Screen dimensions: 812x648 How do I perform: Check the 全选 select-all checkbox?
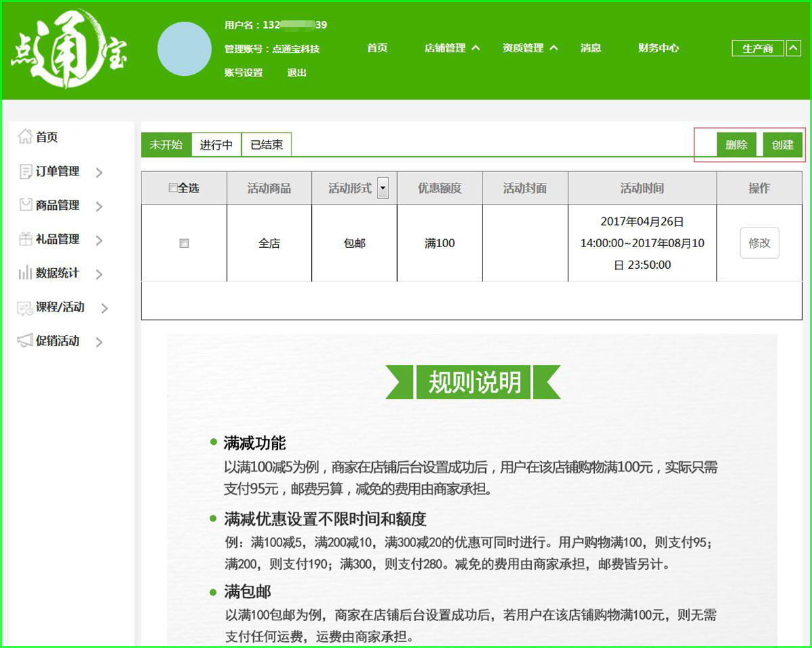click(x=173, y=188)
